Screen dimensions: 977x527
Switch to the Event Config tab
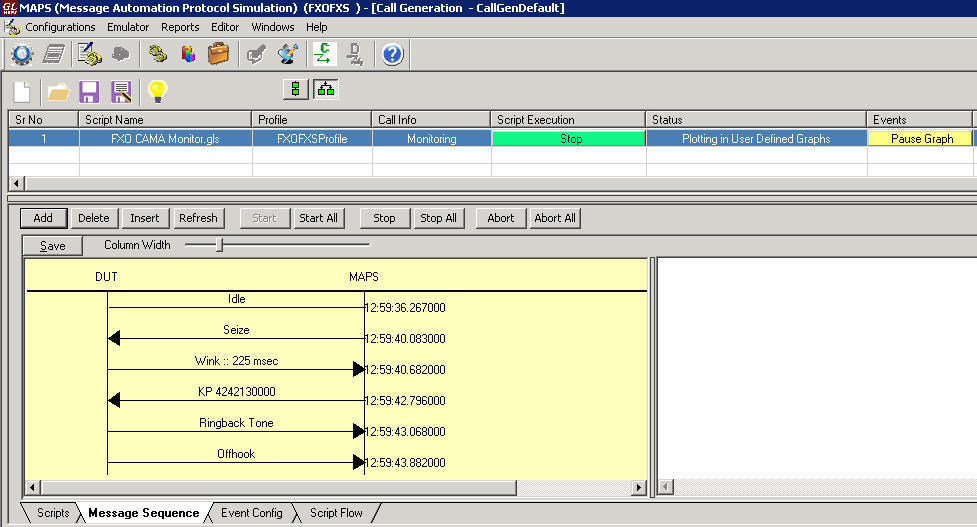[x=252, y=513]
